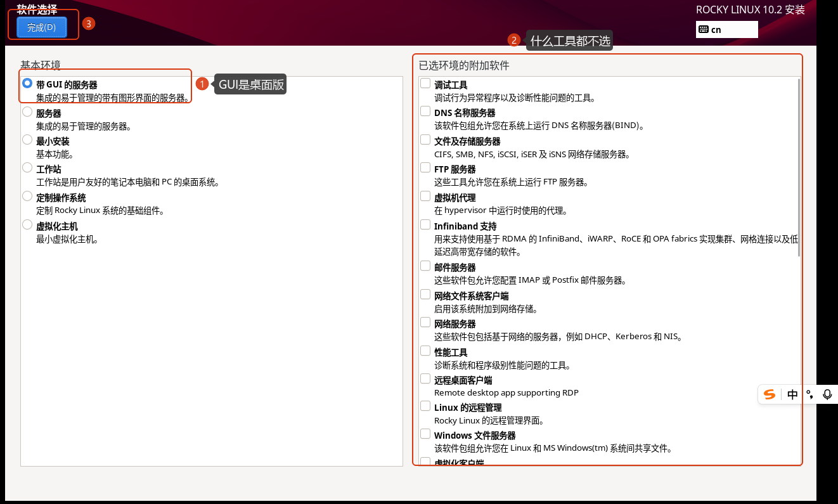Select the 工作站 base environment
Screen dimensions: 838x504
tap(27, 168)
